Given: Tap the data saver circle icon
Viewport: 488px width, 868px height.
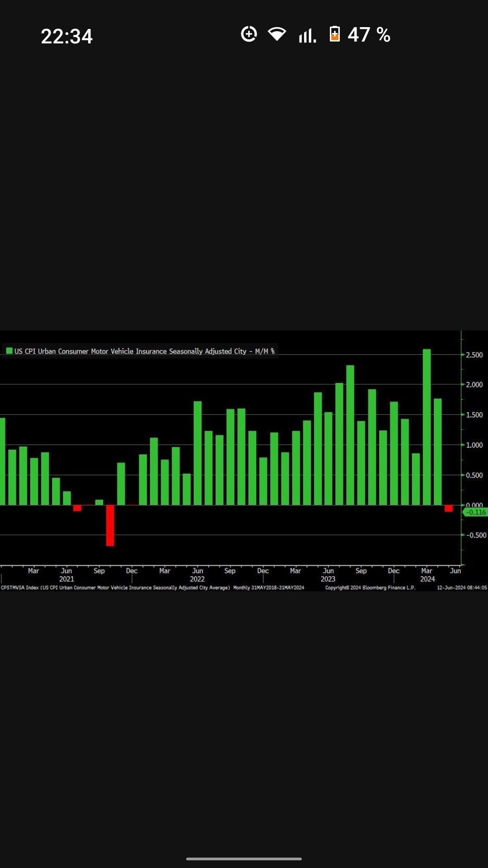Looking at the screenshot, I should (x=249, y=34).
